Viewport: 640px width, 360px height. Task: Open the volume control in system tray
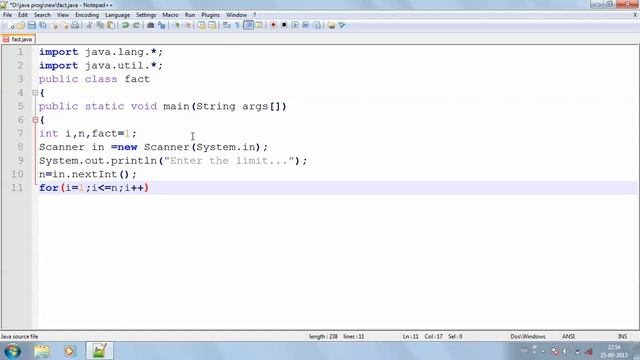(565, 351)
